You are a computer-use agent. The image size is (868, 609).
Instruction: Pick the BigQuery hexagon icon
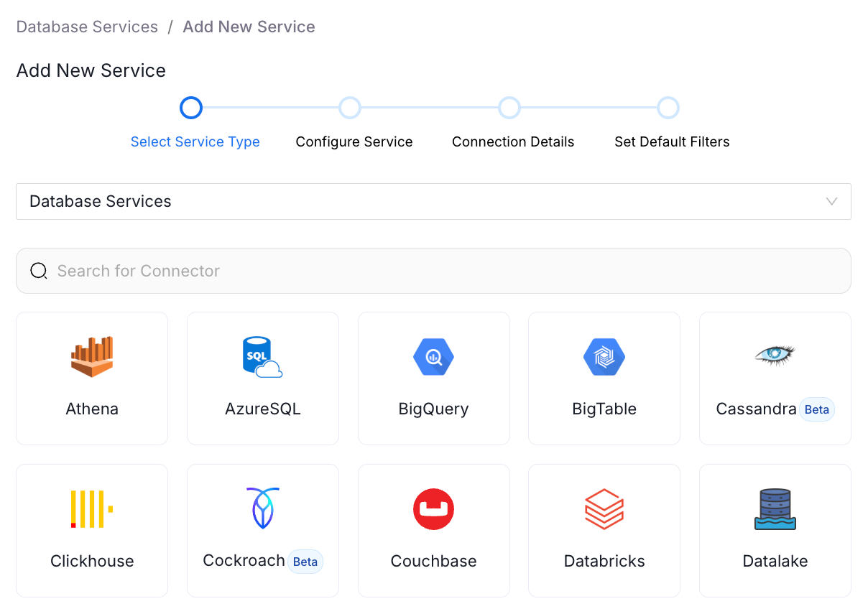(433, 357)
